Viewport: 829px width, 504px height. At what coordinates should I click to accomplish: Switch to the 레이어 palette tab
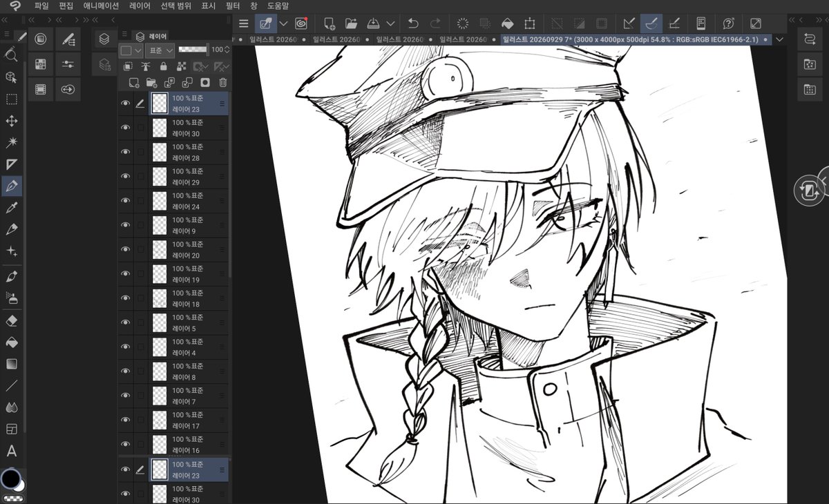tap(153, 37)
